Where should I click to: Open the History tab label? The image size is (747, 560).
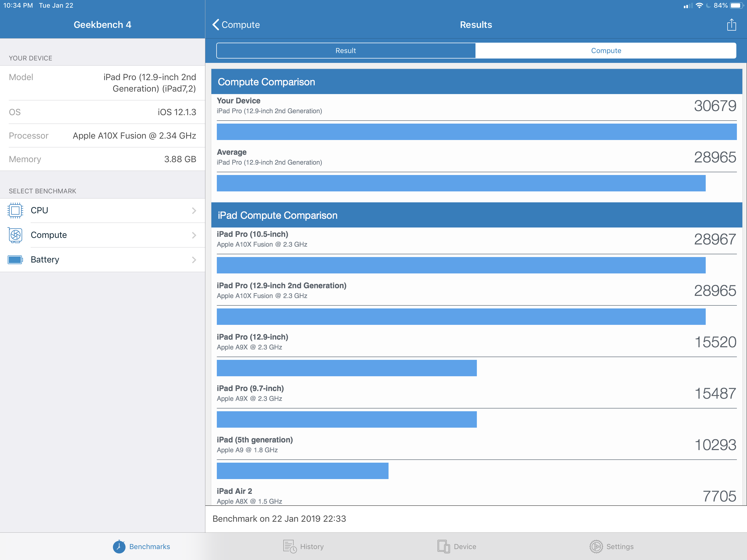tap(312, 547)
